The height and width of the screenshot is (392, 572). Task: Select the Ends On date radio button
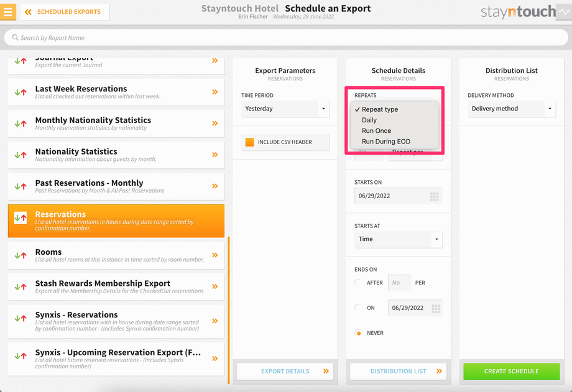[x=359, y=308]
